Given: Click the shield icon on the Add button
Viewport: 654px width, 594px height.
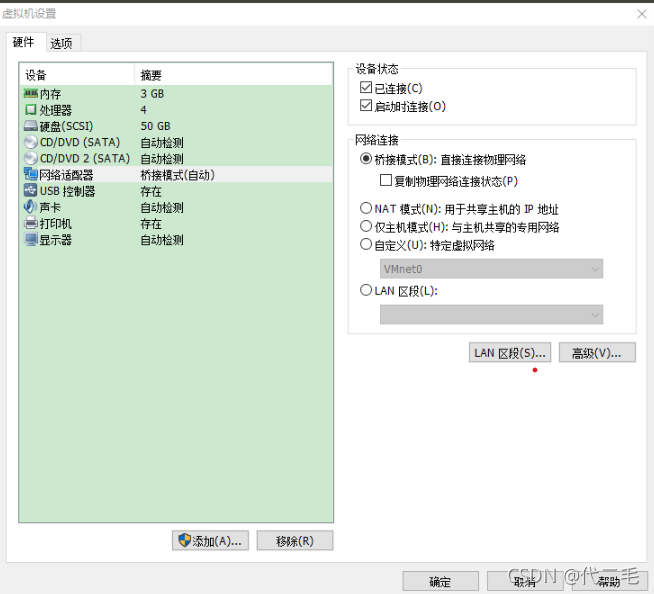Looking at the screenshot, I should pyautogui.click(x=184, y=541).
